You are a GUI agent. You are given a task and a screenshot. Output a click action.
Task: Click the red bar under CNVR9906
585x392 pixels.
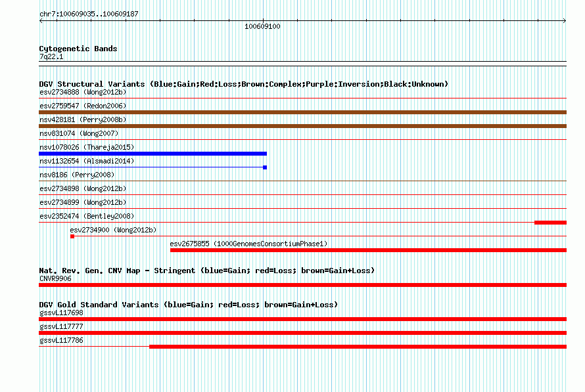(x=302, y=285)
